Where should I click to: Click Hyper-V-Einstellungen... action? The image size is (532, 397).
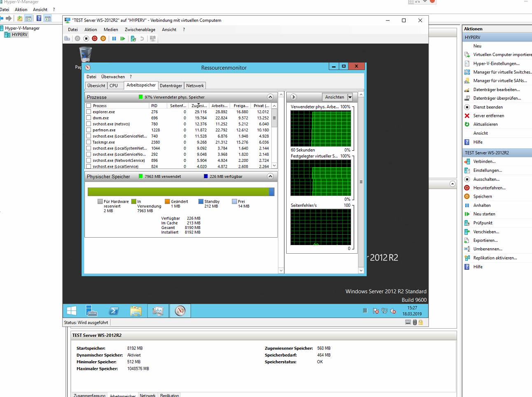tap(496, 63)
